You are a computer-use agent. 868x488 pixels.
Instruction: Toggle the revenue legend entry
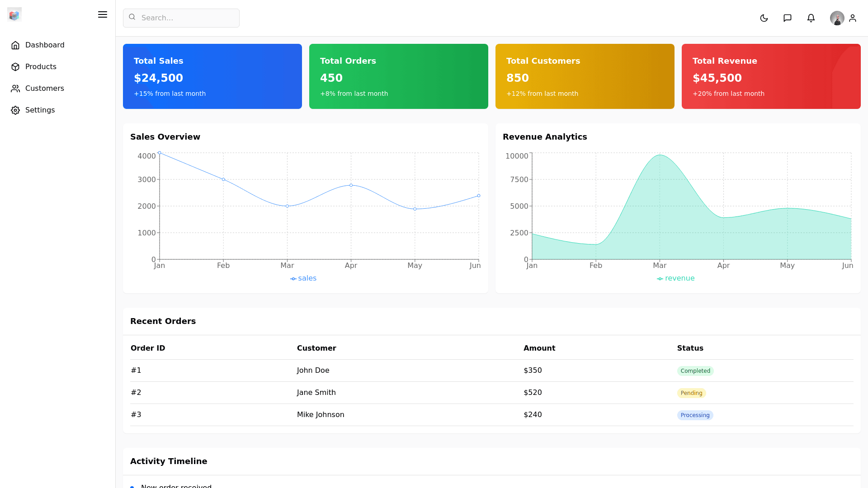[x=676, y=278]
